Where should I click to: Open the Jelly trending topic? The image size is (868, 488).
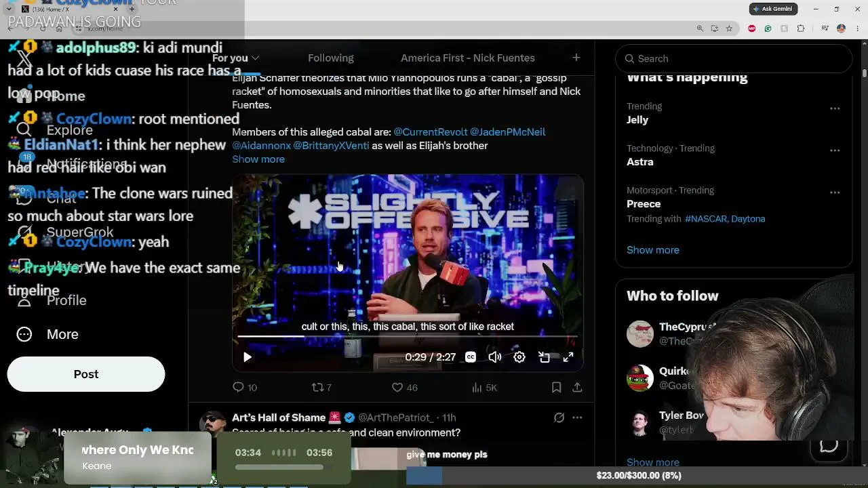(637, 120)
